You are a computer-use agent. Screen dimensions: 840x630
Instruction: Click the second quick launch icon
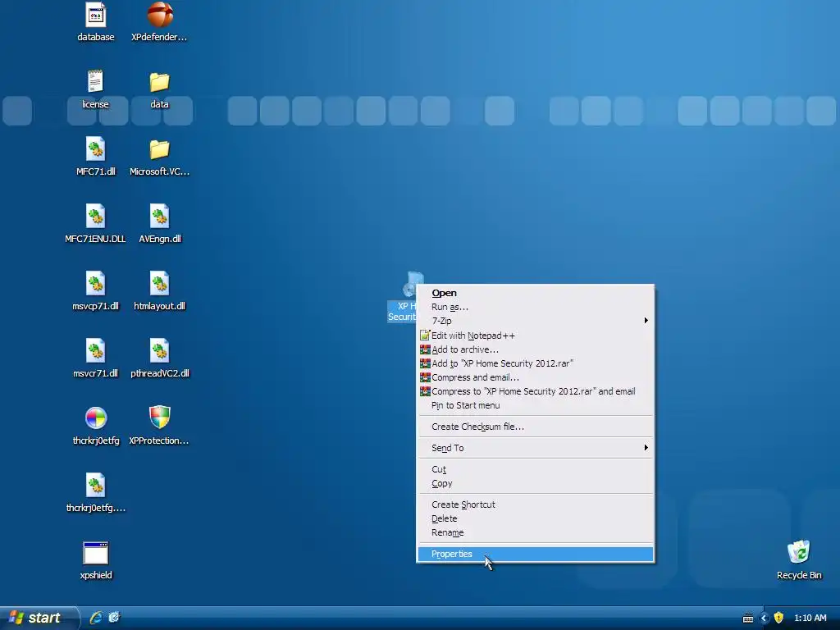(x=114, y=618)
